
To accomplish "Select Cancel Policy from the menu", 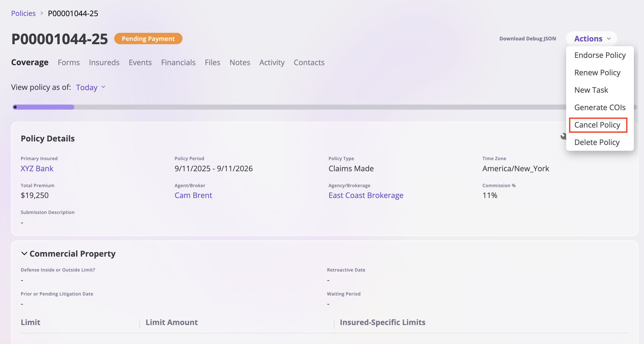I will coord(597,125).
